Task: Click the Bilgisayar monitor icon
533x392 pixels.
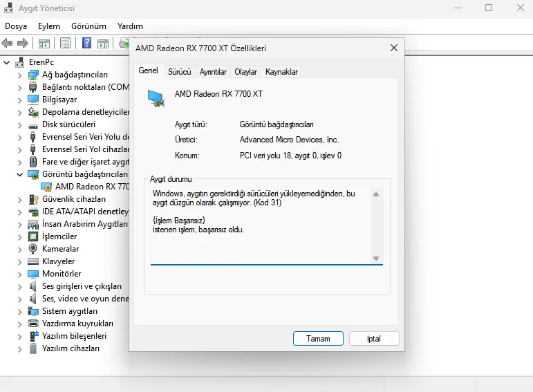Action: (33, 100)
